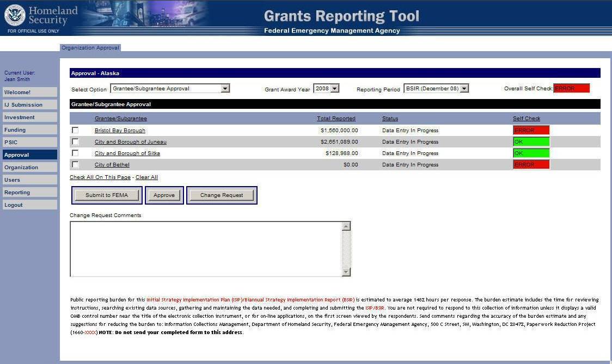Image resolution: width=612 pixels, height=364 pixels.
Task: Tick the Bristol Bay Borough checkbox
Action: (x=75, y=130)
